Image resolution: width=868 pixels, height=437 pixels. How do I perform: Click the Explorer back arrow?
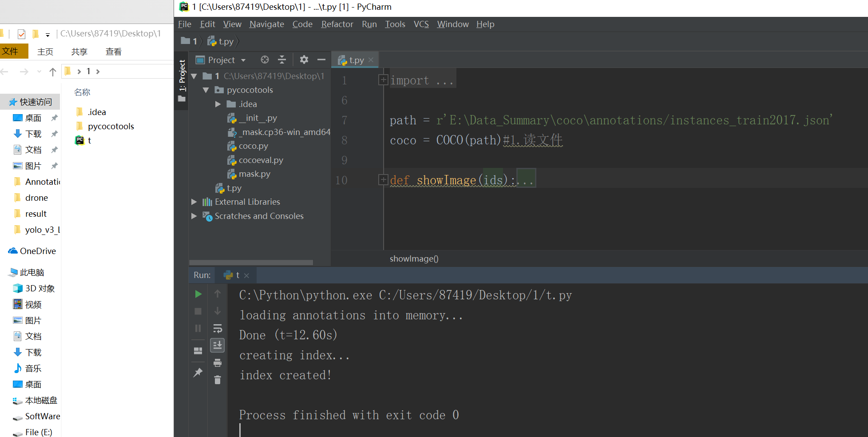point(5,72)
